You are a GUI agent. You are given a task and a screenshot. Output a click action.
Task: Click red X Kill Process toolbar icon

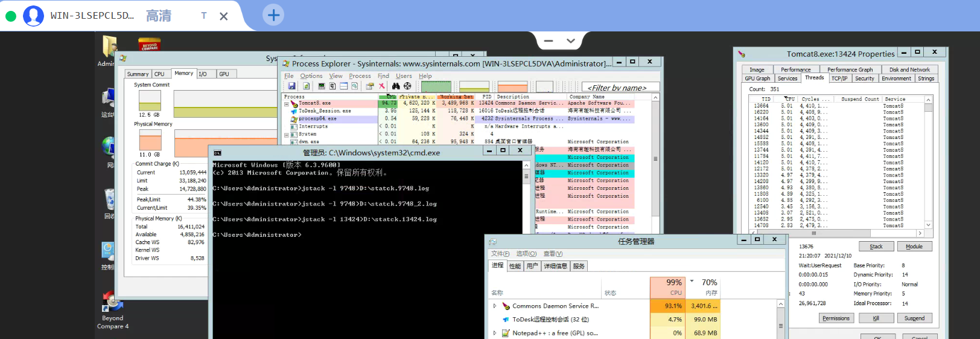coord(382,86)
